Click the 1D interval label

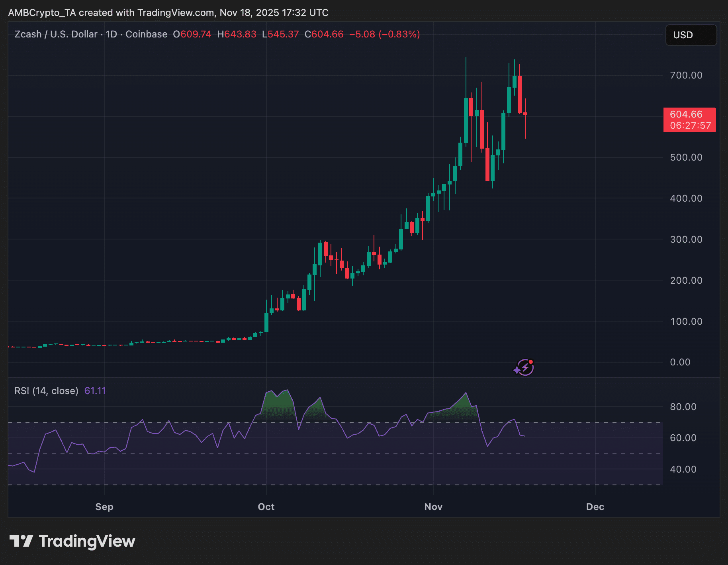[x=112, y=34]
